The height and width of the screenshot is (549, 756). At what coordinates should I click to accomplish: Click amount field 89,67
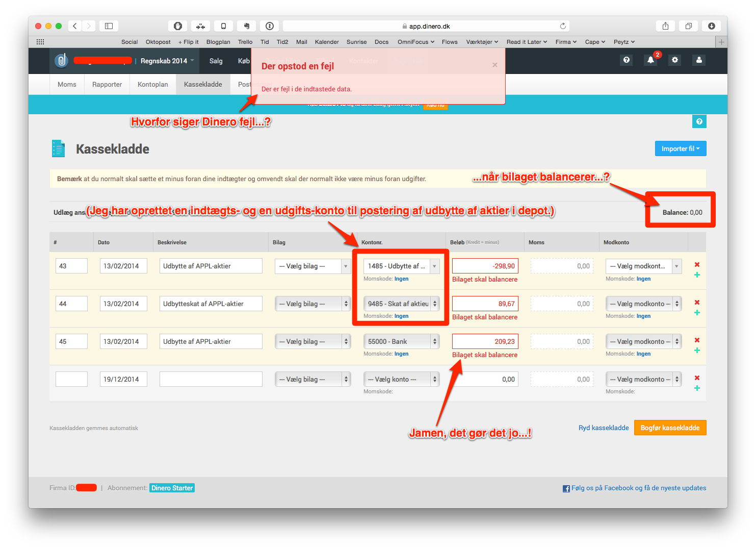point(485,304)
